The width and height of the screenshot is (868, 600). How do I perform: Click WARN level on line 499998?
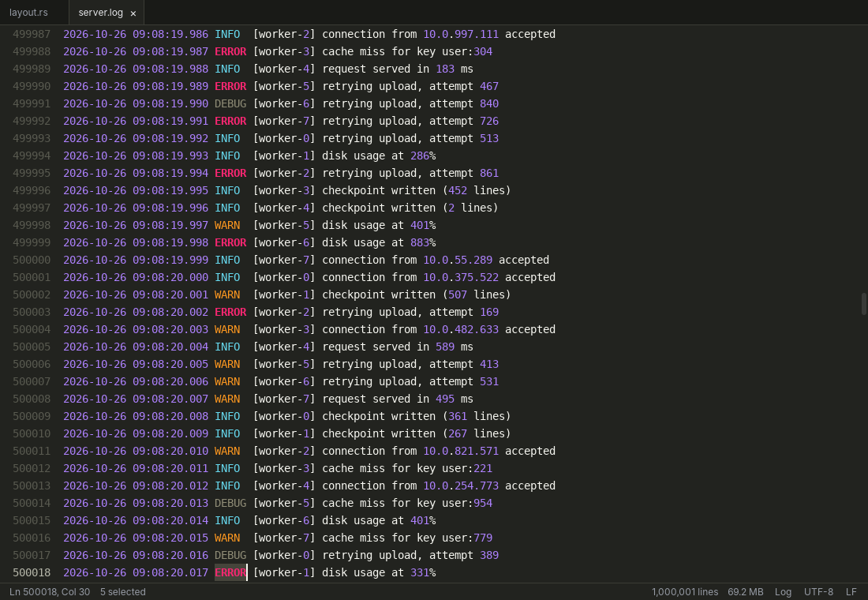[227, 225]
